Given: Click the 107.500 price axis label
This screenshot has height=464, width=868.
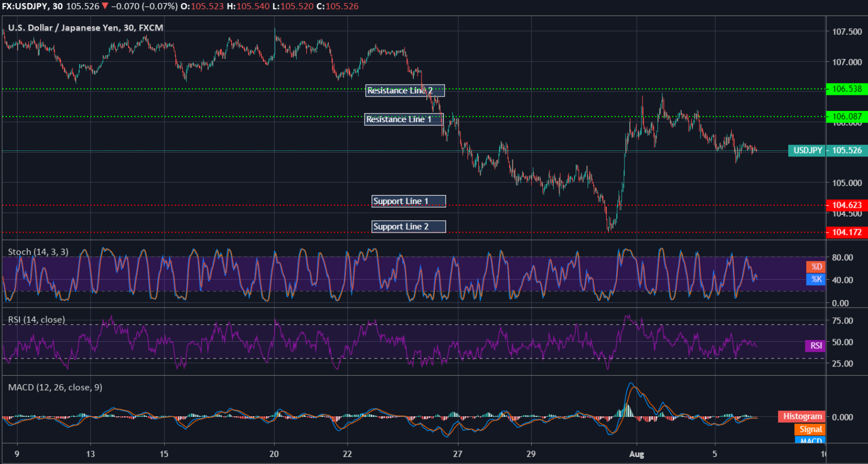Looking at the screenshot, I should coord(847,32).
